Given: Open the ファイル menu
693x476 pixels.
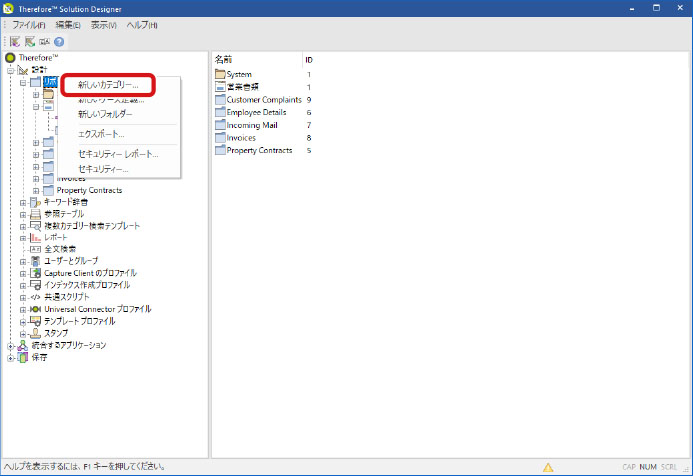Looking at the screenshot, I should click(x=28, y=24).
